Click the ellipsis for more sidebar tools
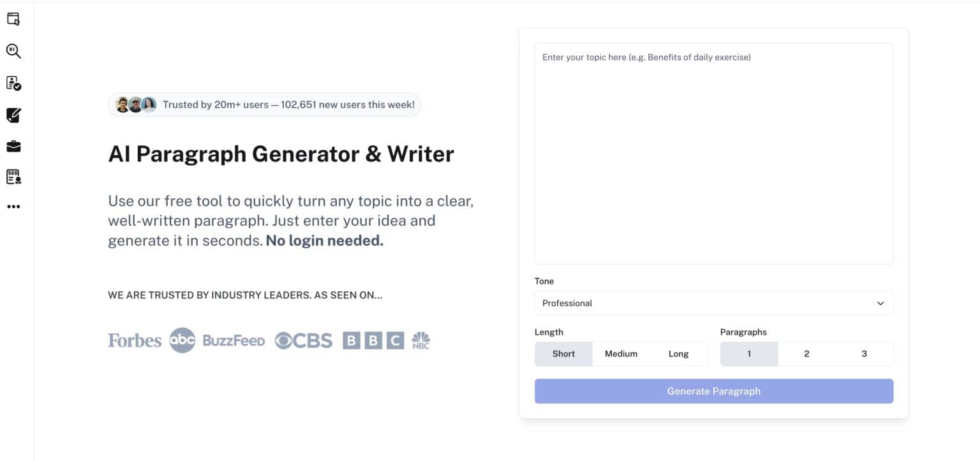 (13, 206)
